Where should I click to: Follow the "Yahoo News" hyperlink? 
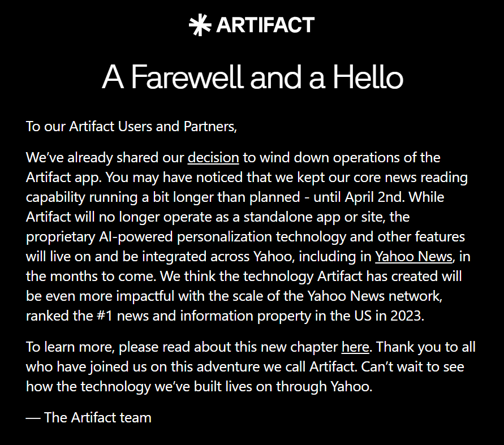pyautogui.click(x=414, y=256)
